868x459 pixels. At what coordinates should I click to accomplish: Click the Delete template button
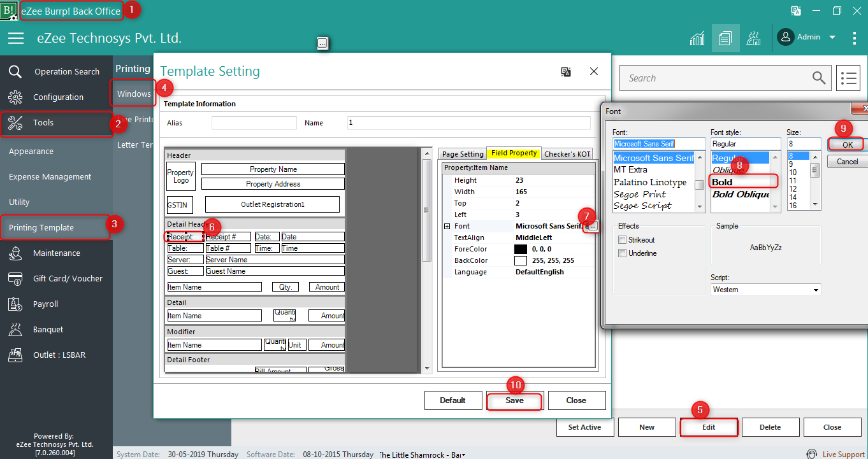pyautogui.click(x=770, y=427)
